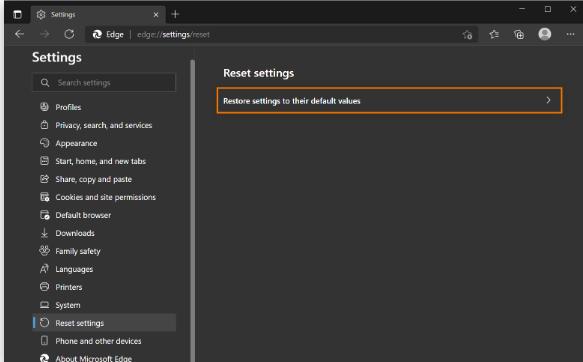
Task: Open a new tab with plus button
Action: [175, 14]
